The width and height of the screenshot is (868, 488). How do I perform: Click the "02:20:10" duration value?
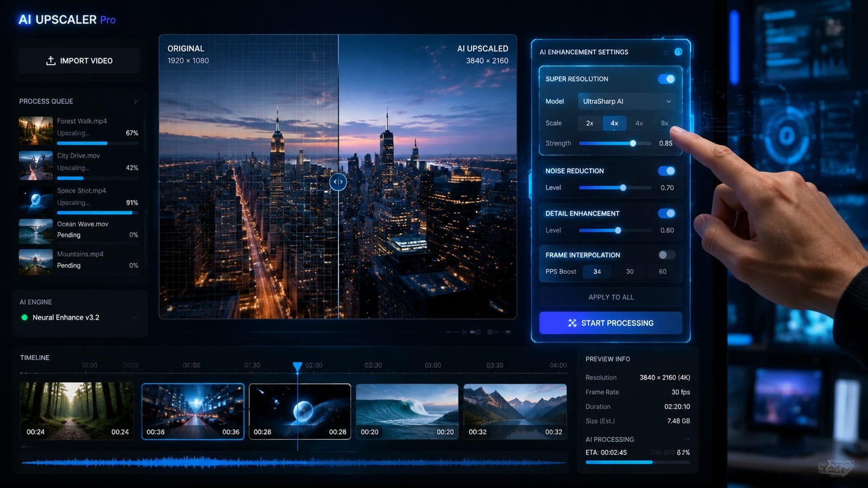(x=677, y=407)
